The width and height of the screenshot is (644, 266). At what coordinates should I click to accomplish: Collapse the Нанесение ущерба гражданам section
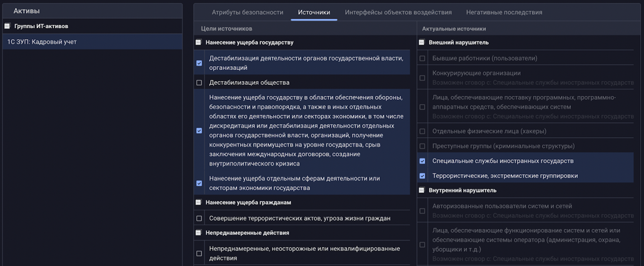(x=199, y=202)
